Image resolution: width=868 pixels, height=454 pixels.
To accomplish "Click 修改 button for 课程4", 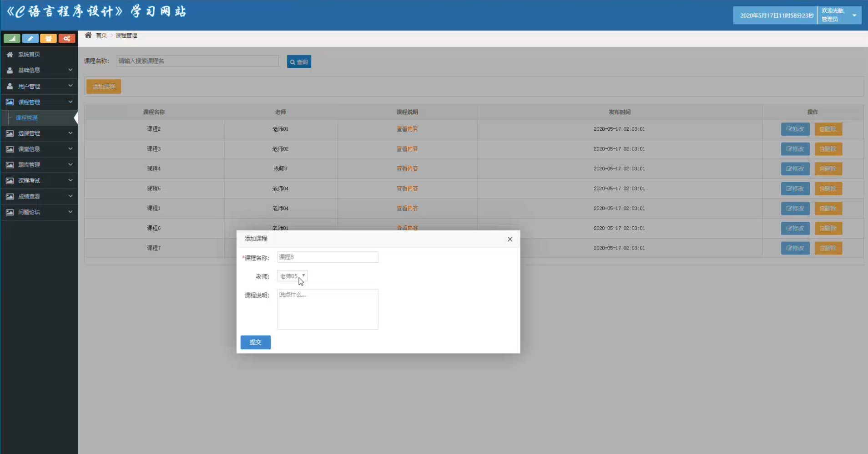I will point(795,169).
